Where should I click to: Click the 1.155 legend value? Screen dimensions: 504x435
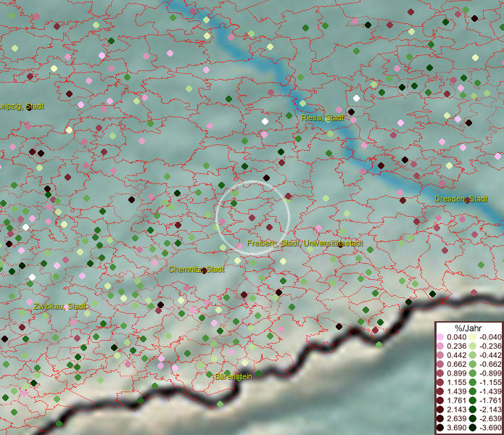click(456, 382)
